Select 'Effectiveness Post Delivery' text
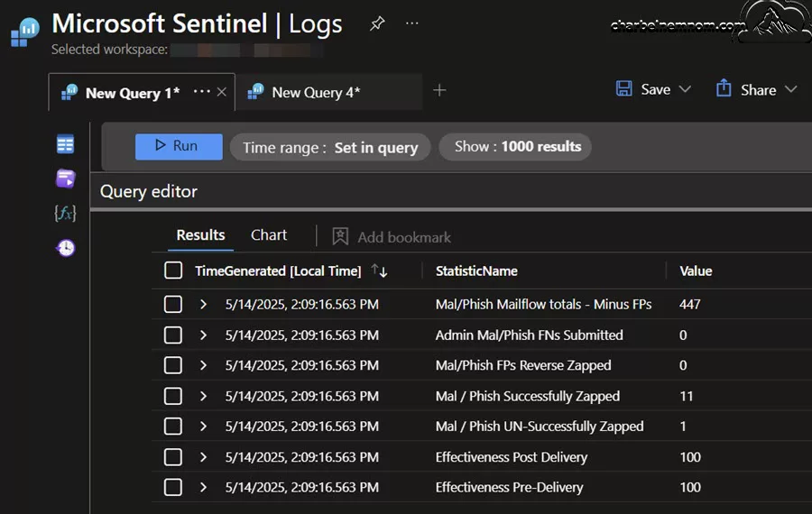The height and width of the screenshot is (514, 812). coord(512,457)
